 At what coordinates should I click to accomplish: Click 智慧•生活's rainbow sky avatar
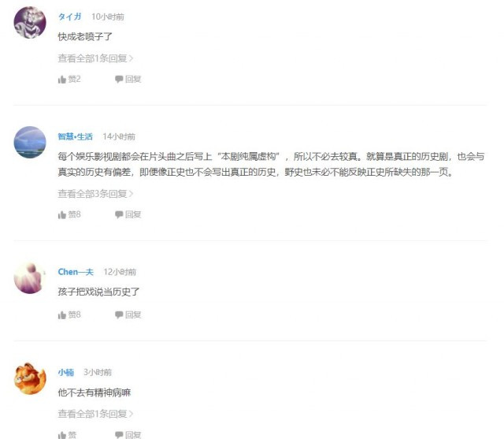point(30,142)
